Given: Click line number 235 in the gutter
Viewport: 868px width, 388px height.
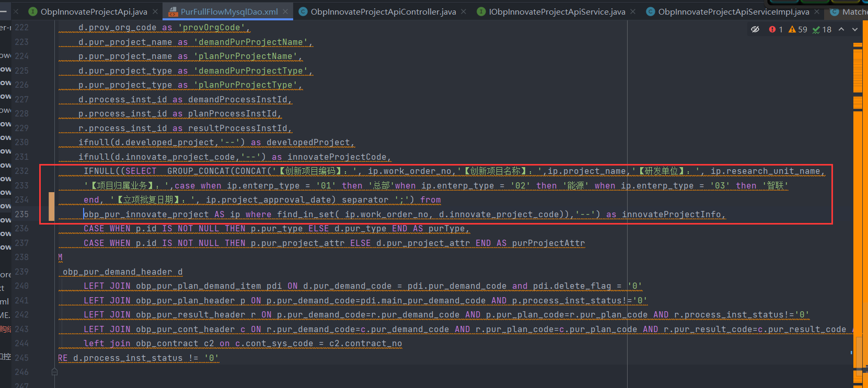Looking at the screenshot, I should coord(22,214).
